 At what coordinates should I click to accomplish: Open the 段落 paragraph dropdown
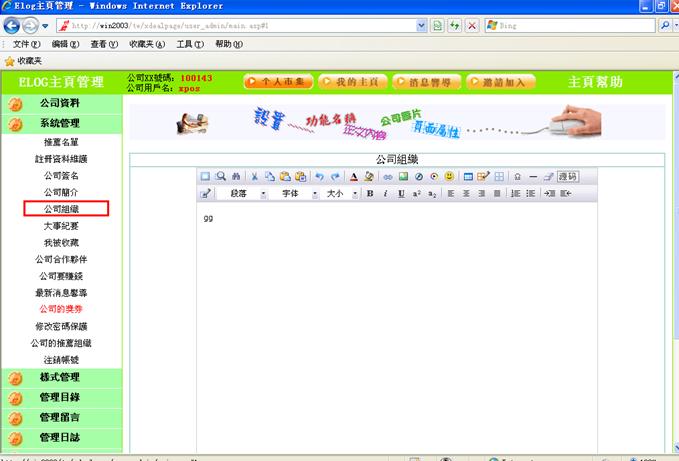pos(244,193)
